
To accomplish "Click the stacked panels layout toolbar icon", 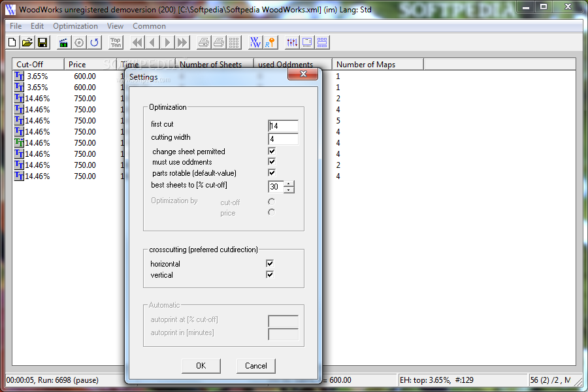I will [322, 42].
